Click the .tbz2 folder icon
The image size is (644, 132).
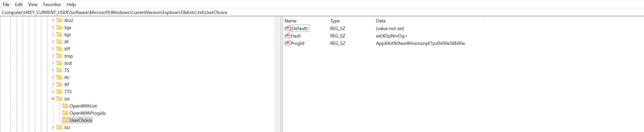[59, 20]
